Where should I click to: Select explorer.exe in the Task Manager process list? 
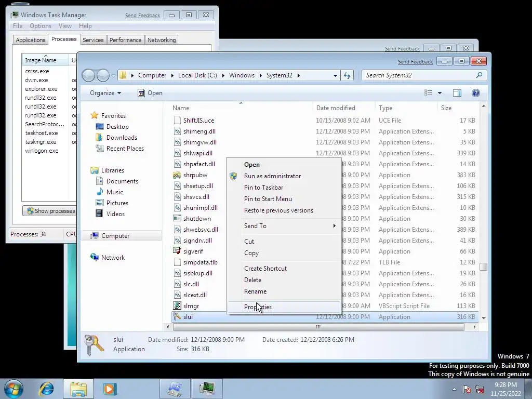click(41, 89)
